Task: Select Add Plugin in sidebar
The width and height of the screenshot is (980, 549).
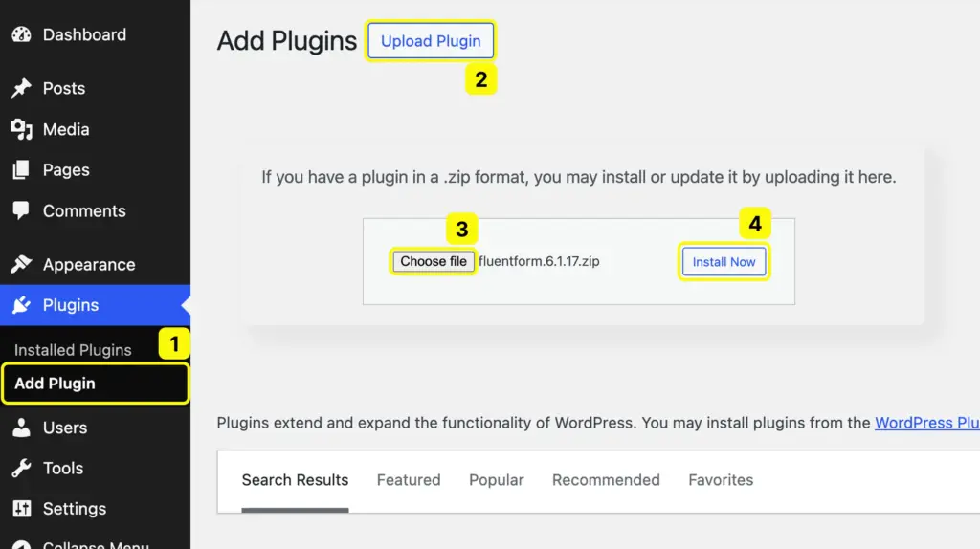Action: (x=56, y=384)
